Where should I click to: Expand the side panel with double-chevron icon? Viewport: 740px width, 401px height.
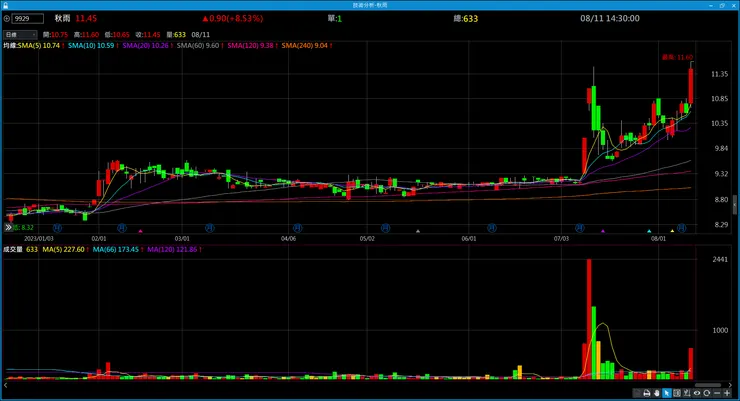pos(8,227)
